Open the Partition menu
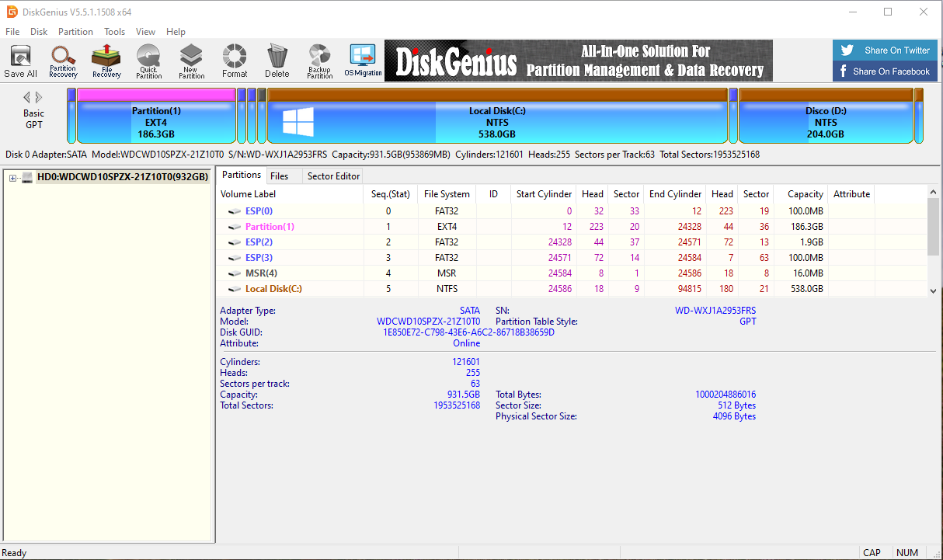Screen dimensions: 943x560 [75, 32]
